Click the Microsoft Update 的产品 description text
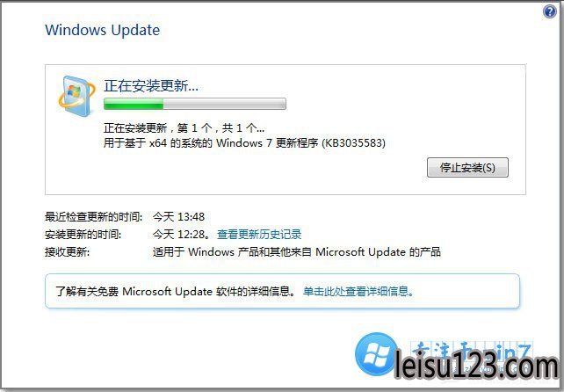 tap(297, 251)
